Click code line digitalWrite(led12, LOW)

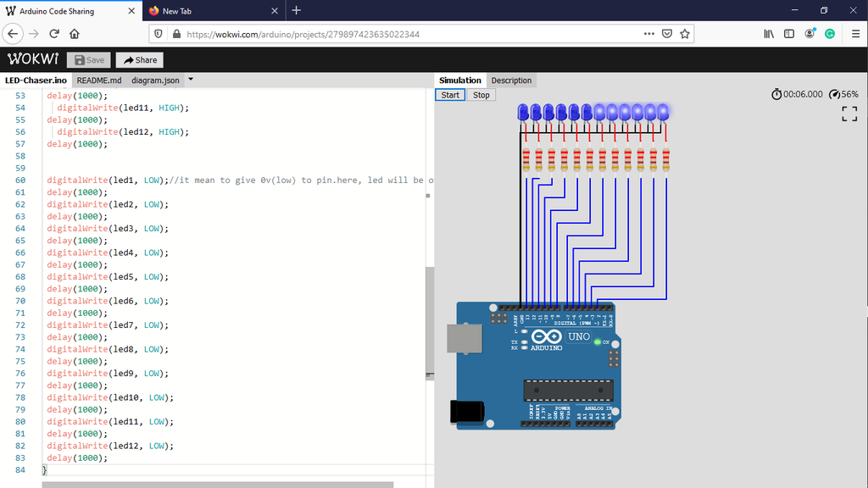pyautogui.click(x=110, y=446)
